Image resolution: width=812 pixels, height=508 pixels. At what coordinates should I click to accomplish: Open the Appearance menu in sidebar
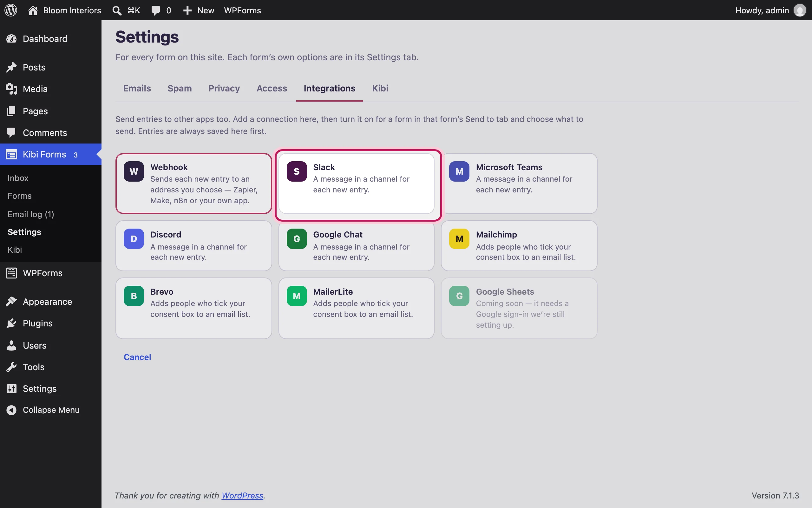(x=51, y=302)
